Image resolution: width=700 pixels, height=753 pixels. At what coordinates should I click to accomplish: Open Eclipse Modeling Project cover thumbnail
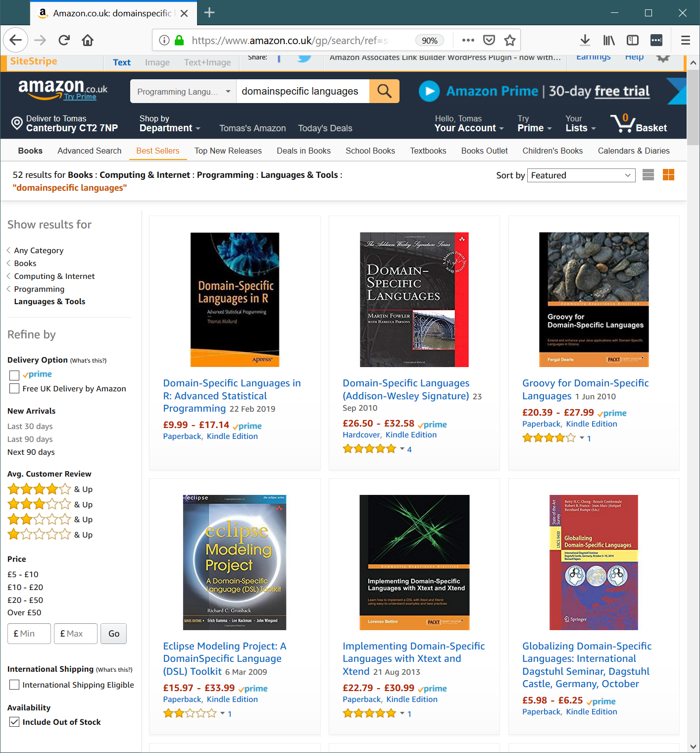pyautogui.click(x=235, y=562)
